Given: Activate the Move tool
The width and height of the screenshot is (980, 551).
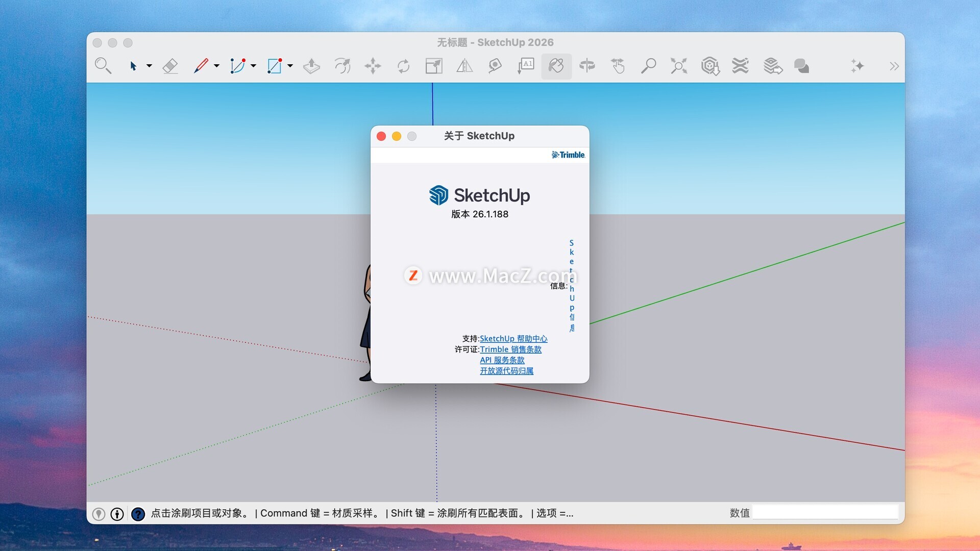Looking at the screenshot, I should pos(373,66).
